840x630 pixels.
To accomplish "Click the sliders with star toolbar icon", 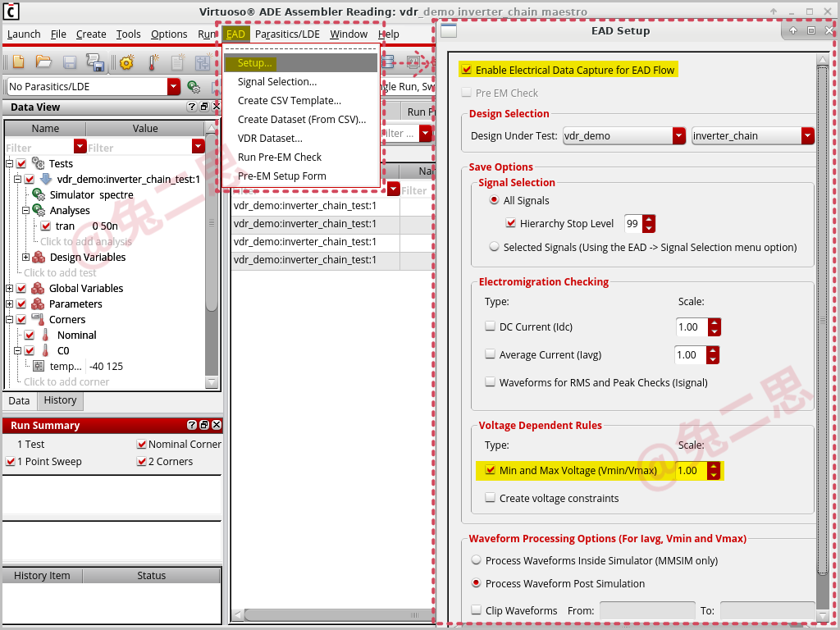I will (x=203, y=62).
